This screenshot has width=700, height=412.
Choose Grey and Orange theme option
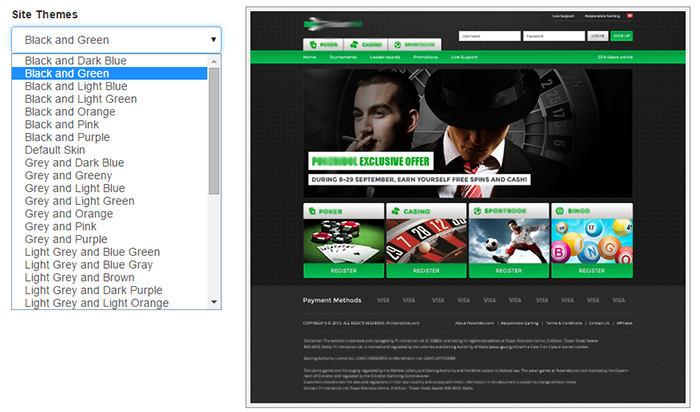coord(67,213)
